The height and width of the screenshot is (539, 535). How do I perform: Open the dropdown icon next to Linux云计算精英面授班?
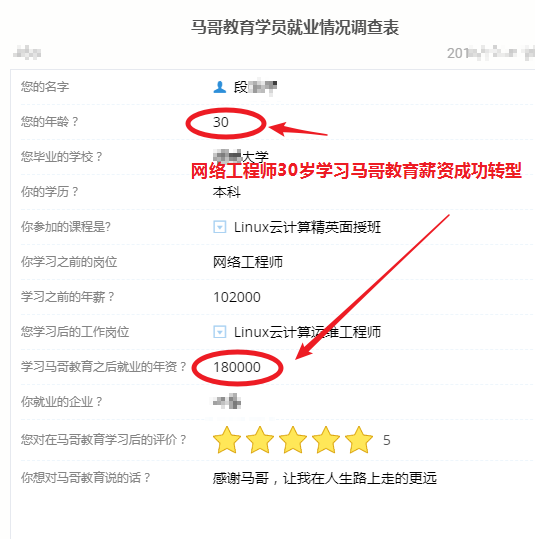[220, 227]
